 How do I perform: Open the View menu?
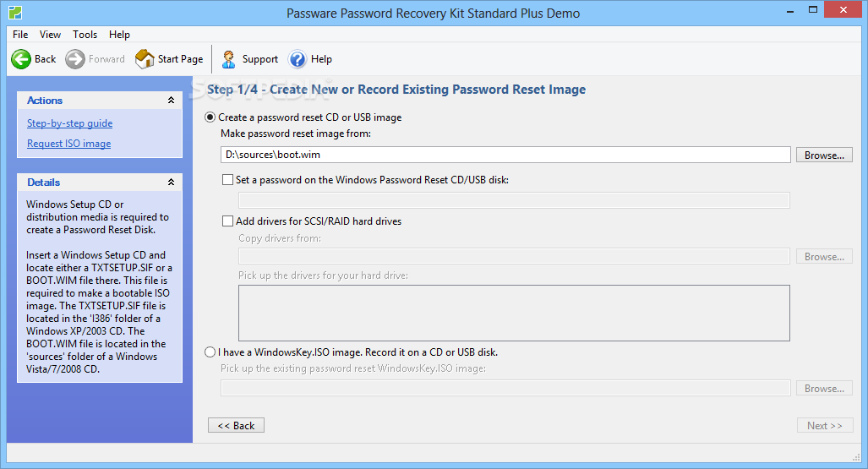(50, 35)
